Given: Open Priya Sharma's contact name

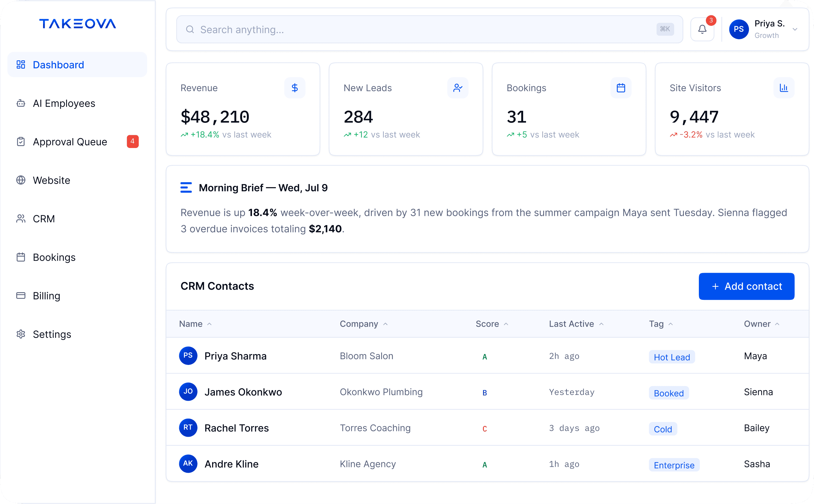Looking at the screenshot, I should click(235, 356).
